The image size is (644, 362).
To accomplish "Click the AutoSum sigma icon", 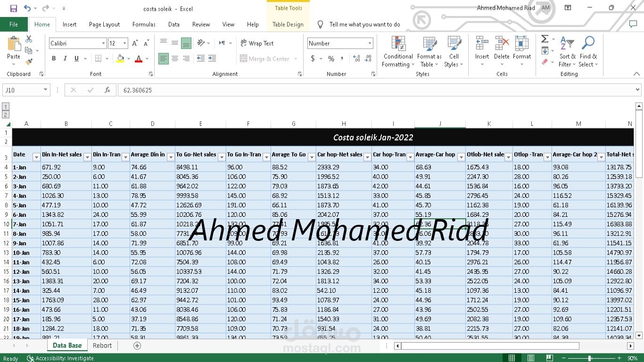I will click(545, 39).
